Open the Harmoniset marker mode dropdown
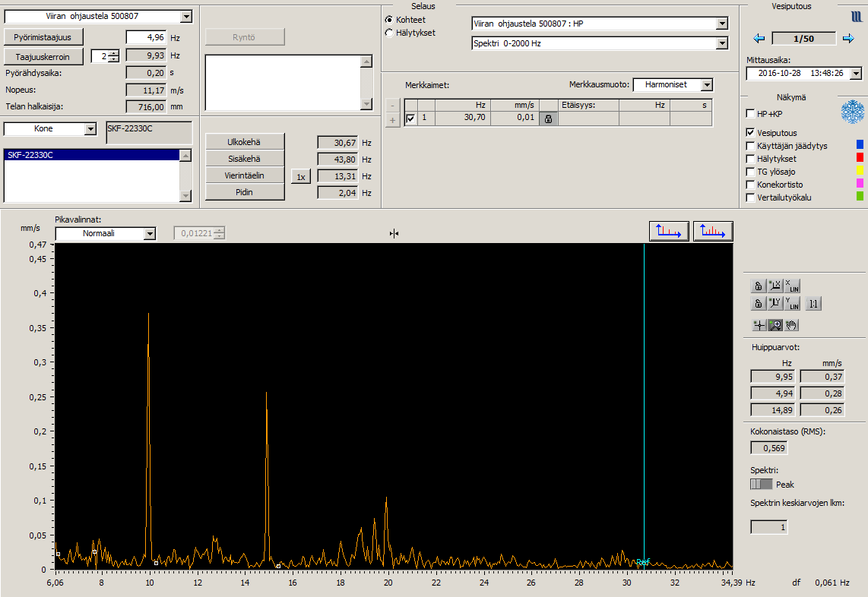 (x=707, y=84)
